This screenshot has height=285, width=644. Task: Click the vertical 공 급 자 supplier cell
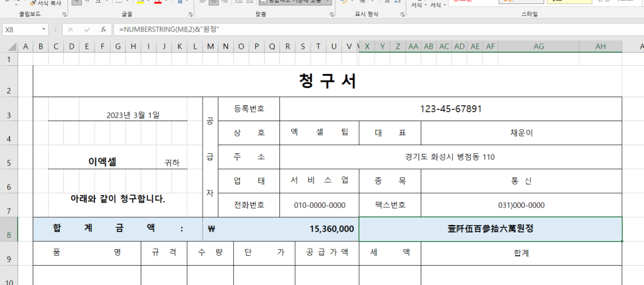[210, 157]
